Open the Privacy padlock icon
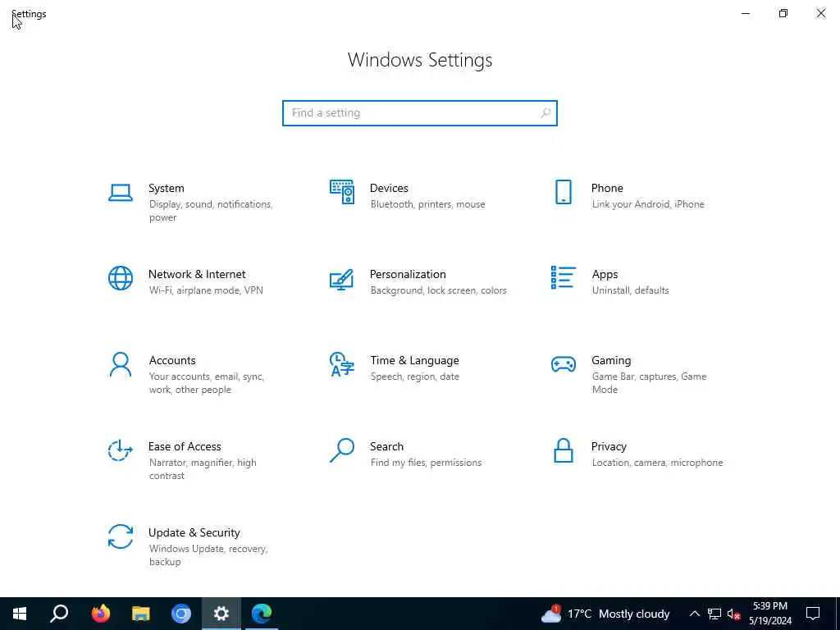 (563, 450)
